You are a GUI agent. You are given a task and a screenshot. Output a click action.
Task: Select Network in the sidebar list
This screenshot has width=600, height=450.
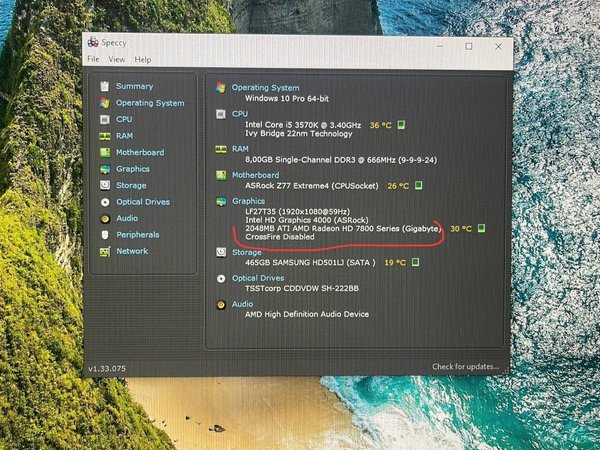point(131,251)
